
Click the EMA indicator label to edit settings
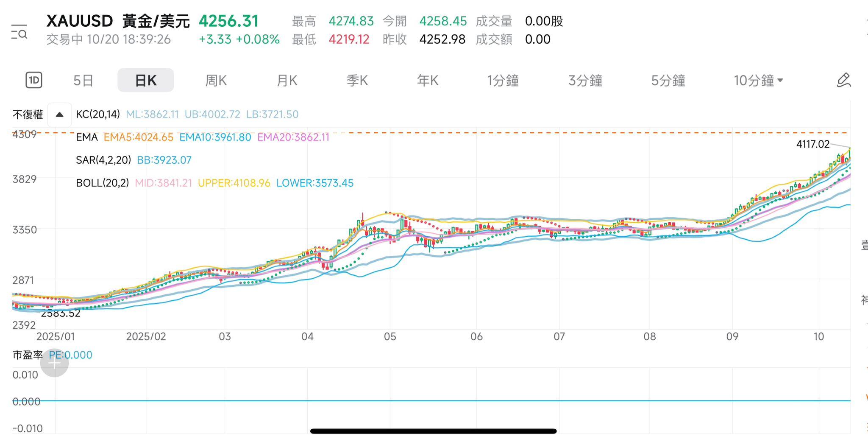(x=86, y=137)
